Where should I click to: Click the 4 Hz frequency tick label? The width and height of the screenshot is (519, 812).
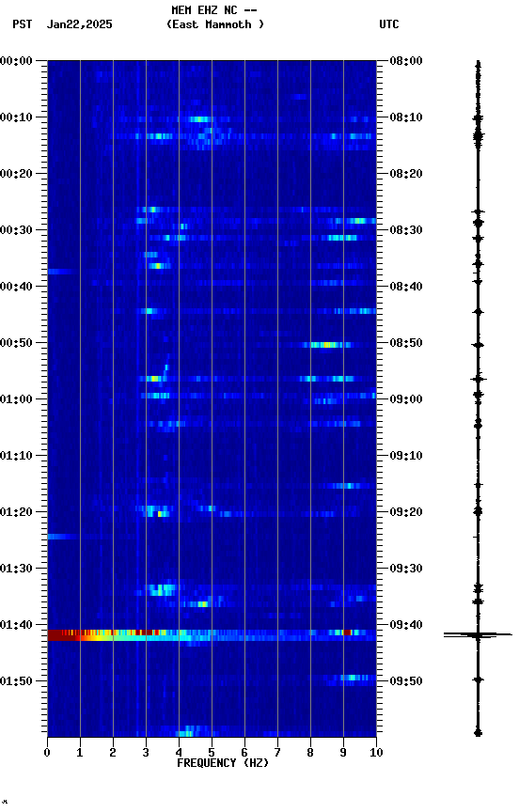[179, 753]
